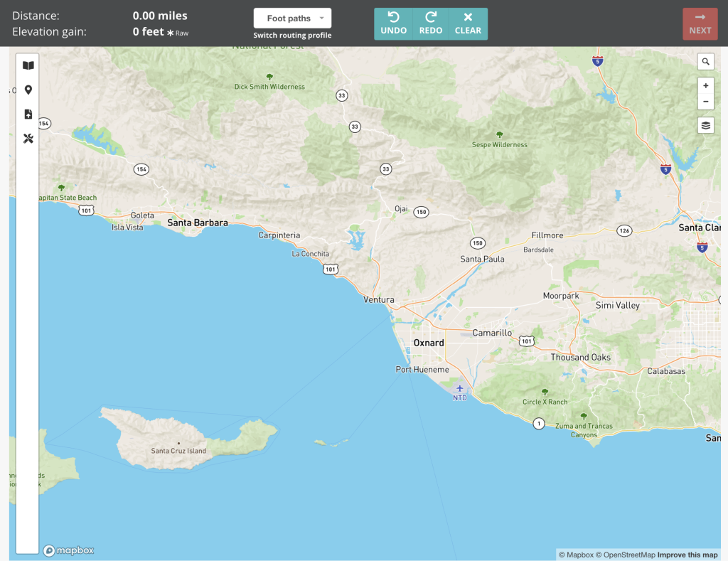Click the US 101 shield near La Conchita
This screenshot has width=728, height=561.
click(x=331, y=269)
